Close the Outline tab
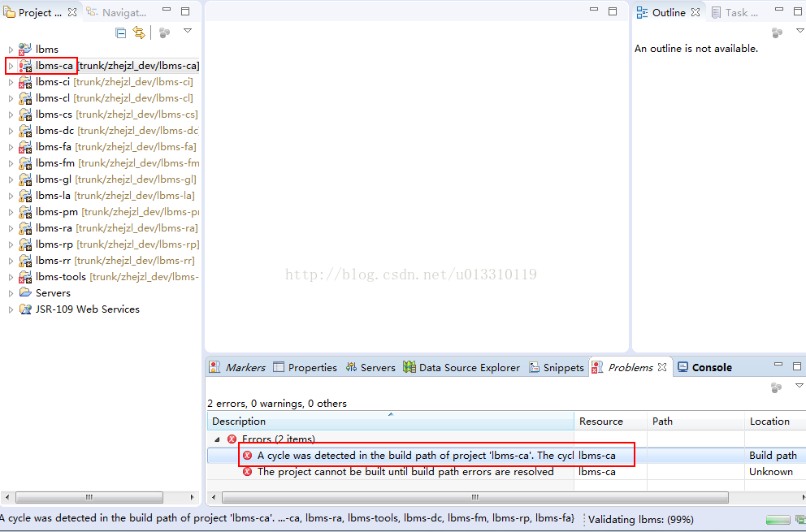This screenshot has width=806, height=532. coord(695,12)
